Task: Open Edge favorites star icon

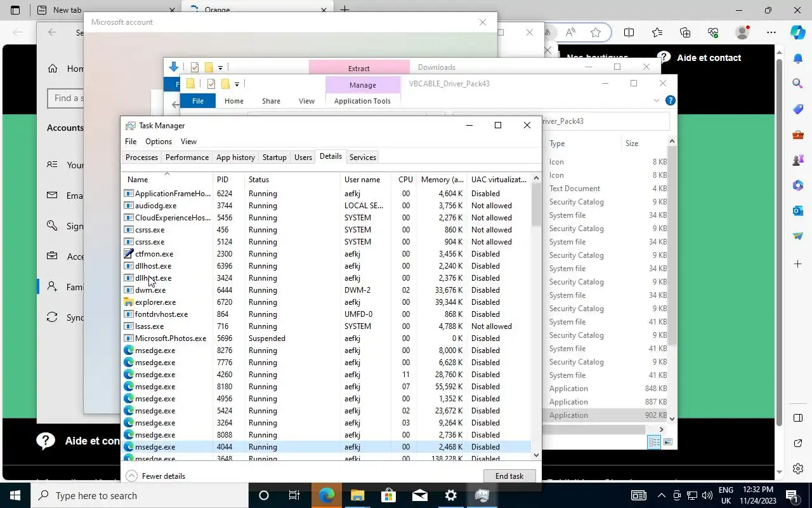Action: pos(596,32)
